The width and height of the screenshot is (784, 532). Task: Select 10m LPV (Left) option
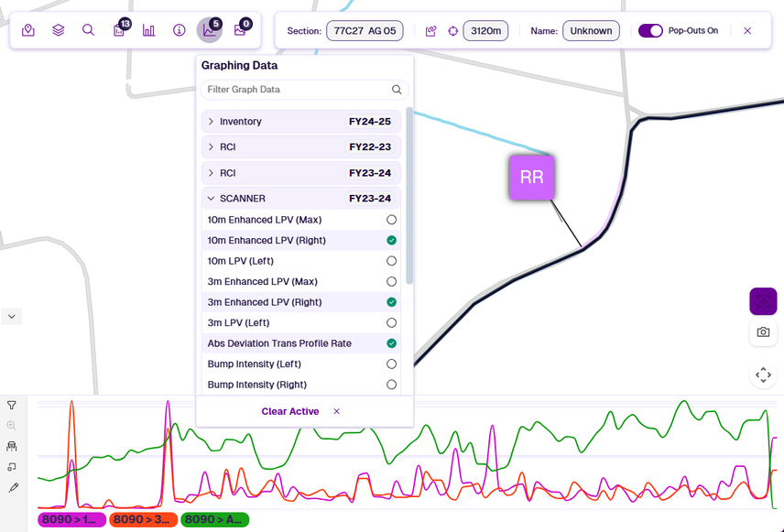click(391, 261)
